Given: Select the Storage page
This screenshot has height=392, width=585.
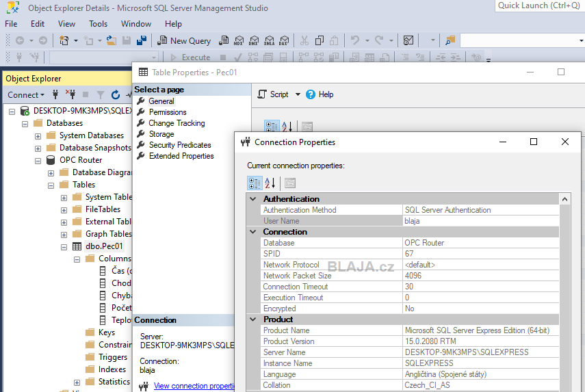Looking at the screenshot, I should point(161,134).
